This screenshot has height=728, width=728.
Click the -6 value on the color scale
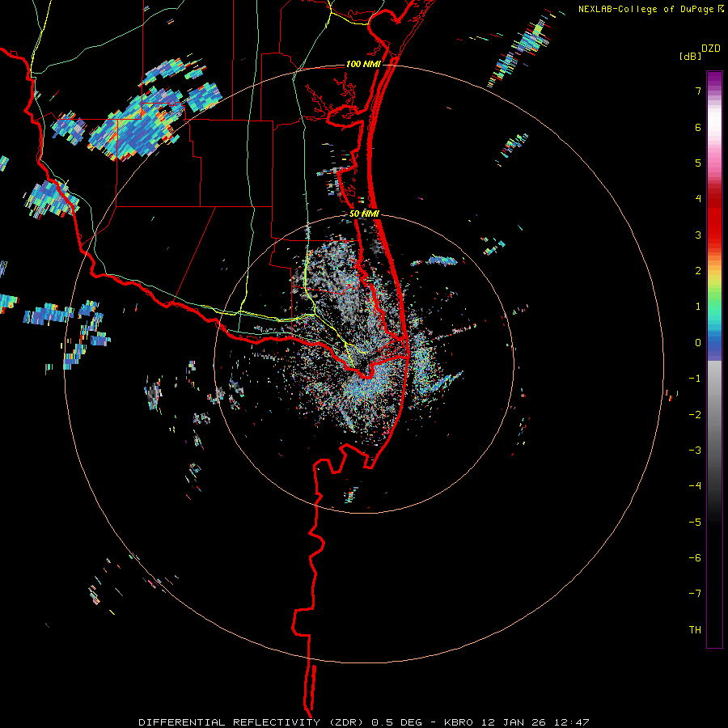(x=695, y=558)
